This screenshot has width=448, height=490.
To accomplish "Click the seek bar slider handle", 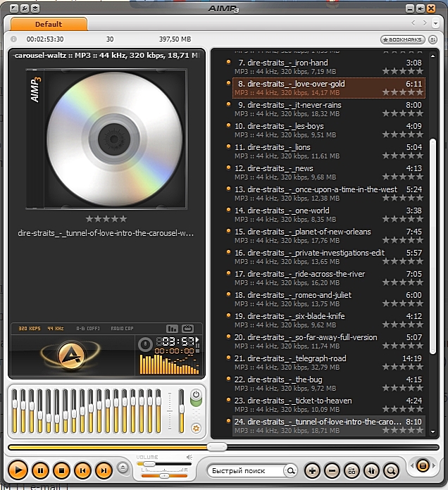I will tap(217, 447).
